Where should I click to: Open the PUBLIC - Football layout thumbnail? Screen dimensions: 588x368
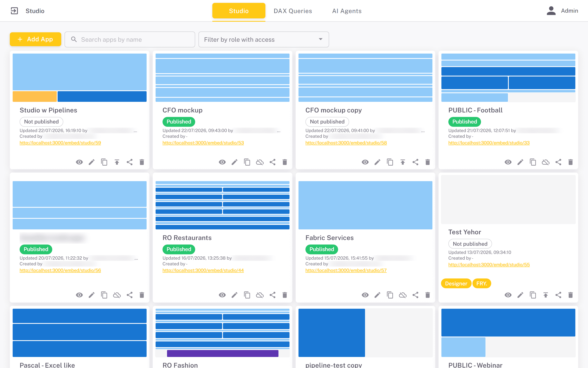(508, 78)
